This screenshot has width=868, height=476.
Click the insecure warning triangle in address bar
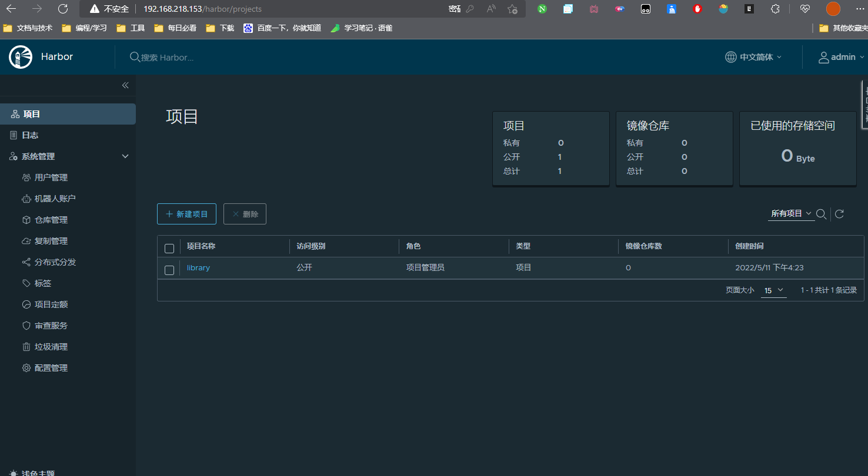[94, 9]
